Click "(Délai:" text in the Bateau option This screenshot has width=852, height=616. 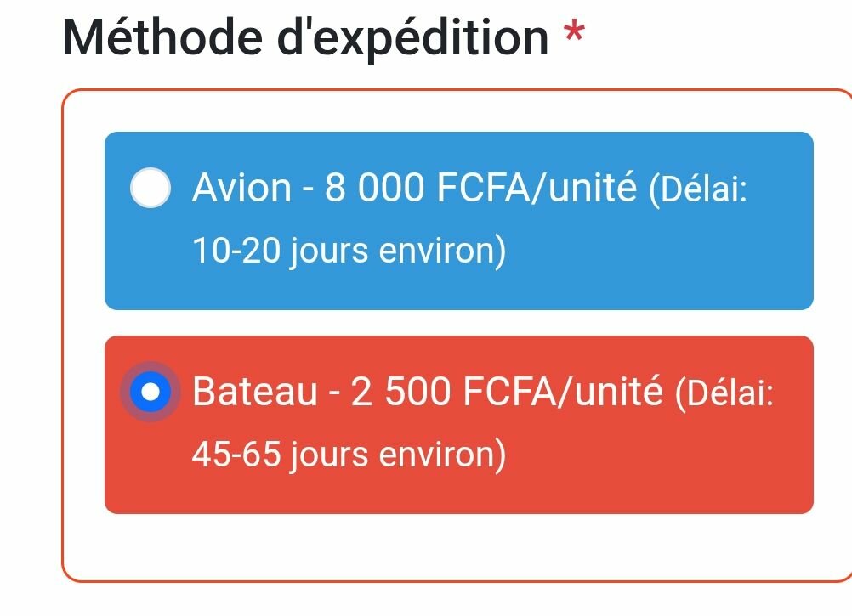724,393
